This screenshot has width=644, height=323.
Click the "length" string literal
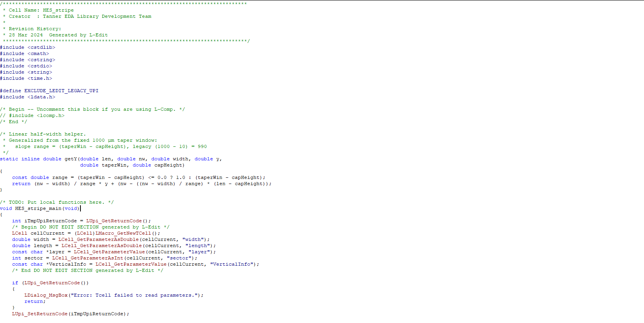coord(197,246)
